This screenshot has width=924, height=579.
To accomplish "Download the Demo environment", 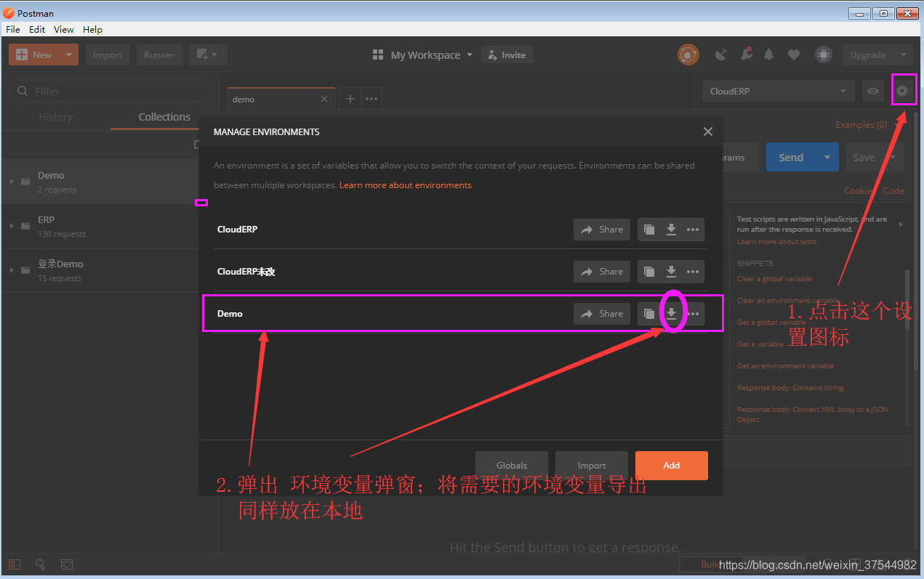I will [x=672, y=314].
